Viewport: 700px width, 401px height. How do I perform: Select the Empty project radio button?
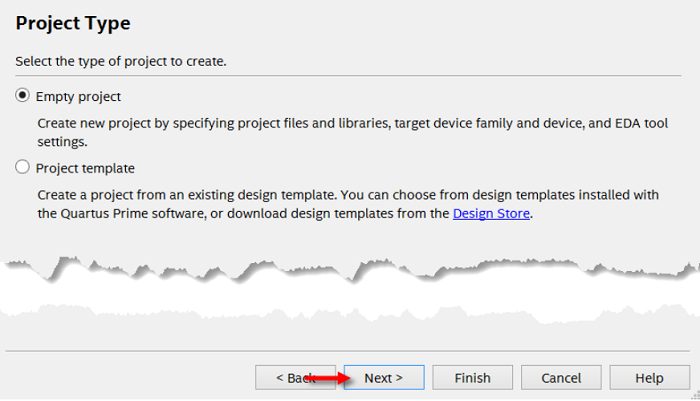tap(23, 96)
